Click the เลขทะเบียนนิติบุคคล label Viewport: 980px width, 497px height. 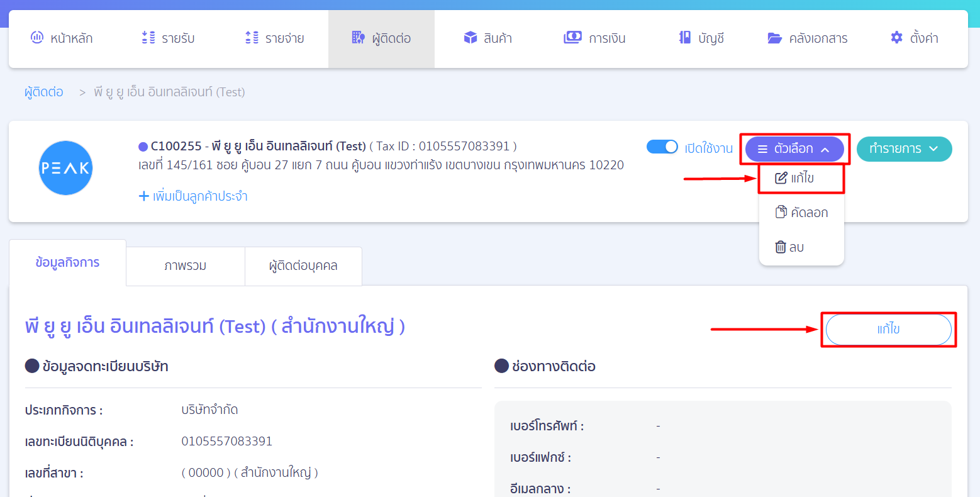79,442
